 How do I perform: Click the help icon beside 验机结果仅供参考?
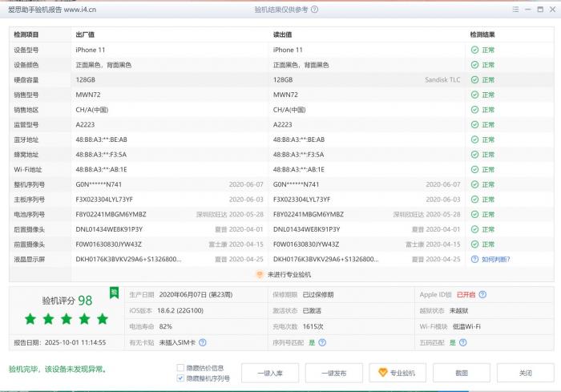pos(314,10)
